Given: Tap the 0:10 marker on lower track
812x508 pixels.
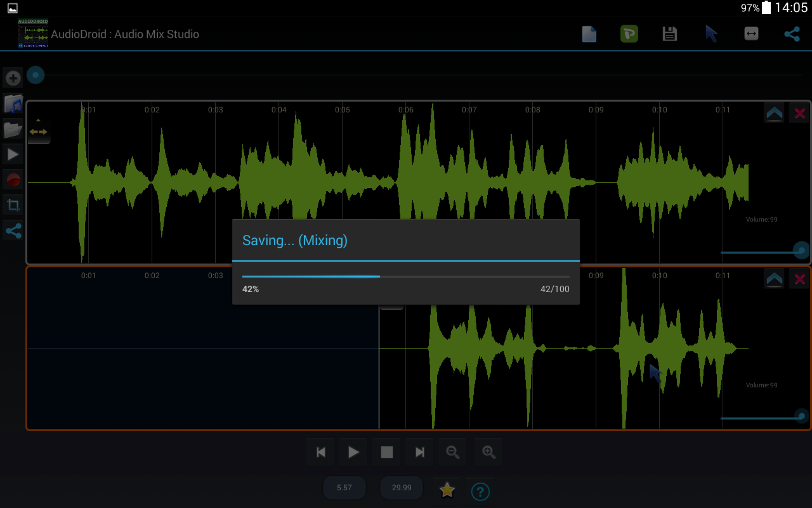Looking at the screenshot, I should coord(660,276).
